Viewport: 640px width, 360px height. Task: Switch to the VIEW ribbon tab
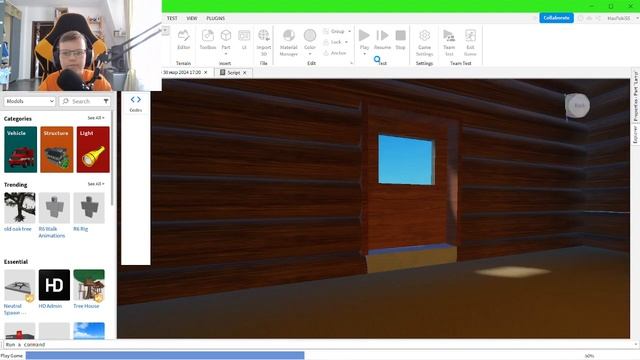point(192,18)
